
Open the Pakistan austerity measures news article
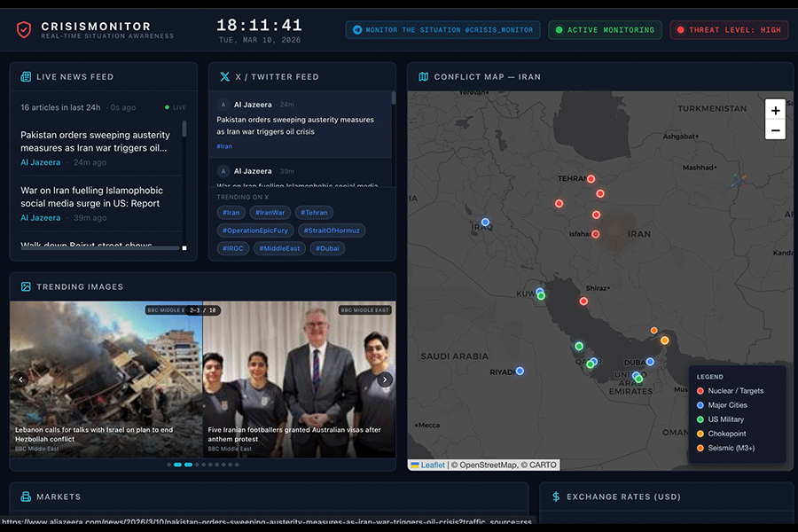pos(95,142)
